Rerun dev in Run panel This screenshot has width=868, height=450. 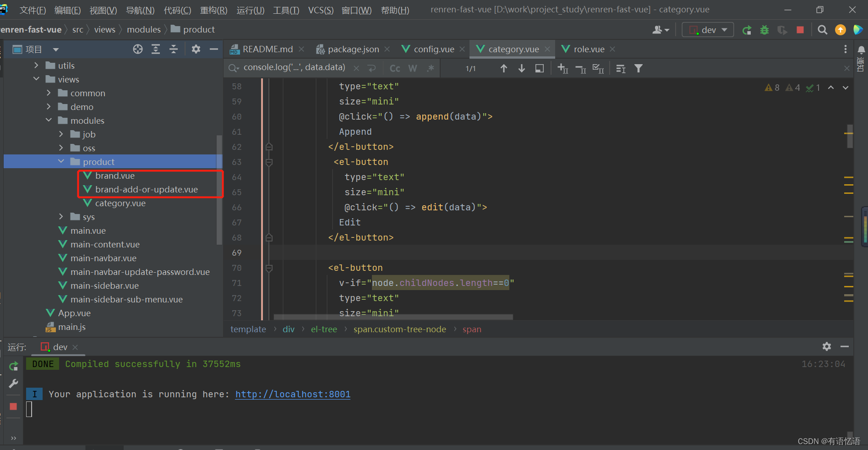click(x=14, y=366)
